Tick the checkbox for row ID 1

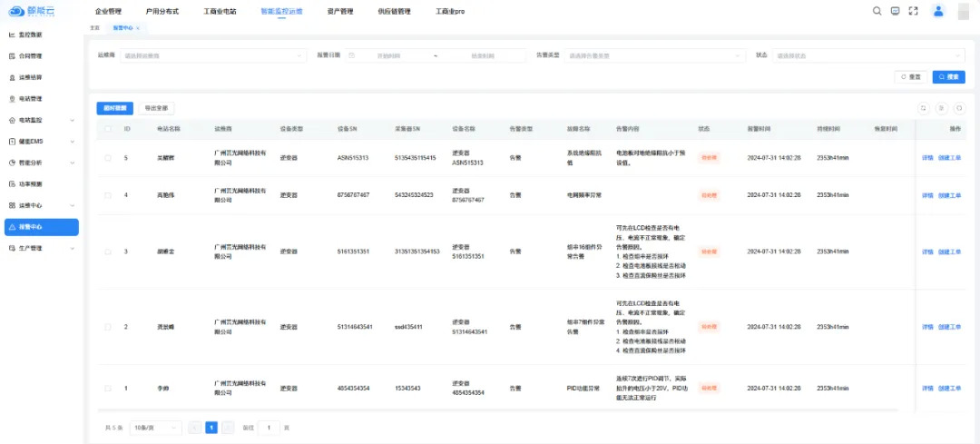[108, 389]
